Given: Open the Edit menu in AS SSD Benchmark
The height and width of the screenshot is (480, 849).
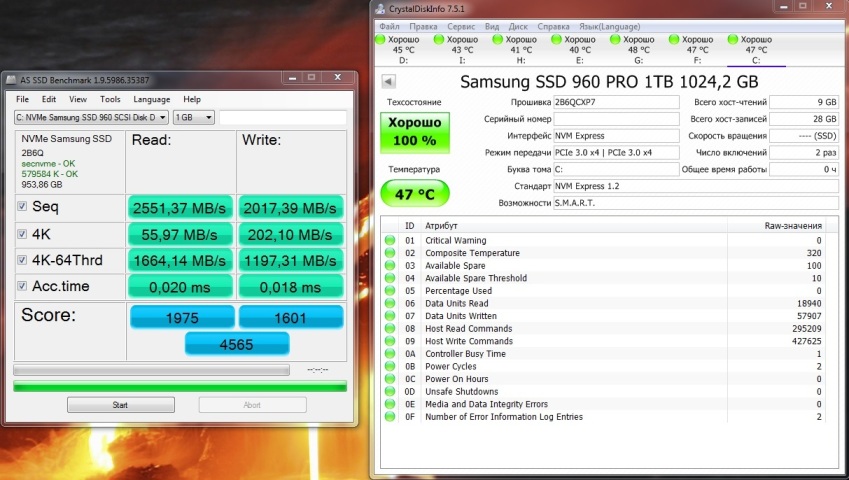Looking at the screenshot, I should tap(49, 99).
